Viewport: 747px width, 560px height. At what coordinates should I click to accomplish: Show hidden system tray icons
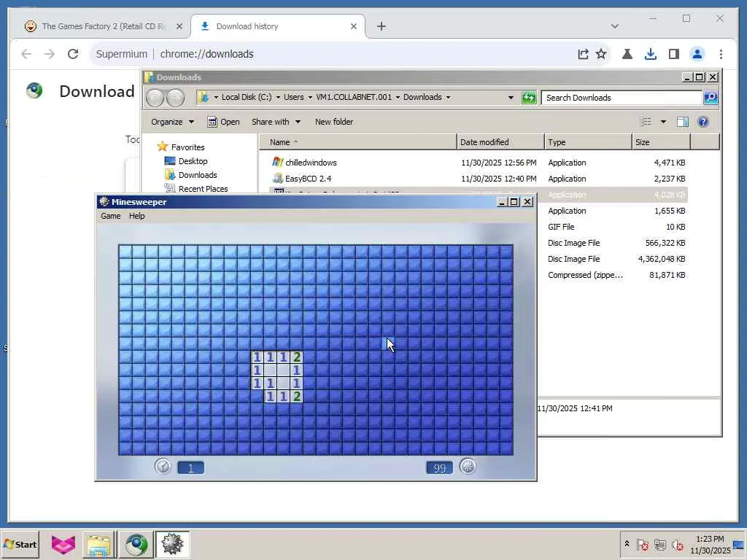(627, 544)
